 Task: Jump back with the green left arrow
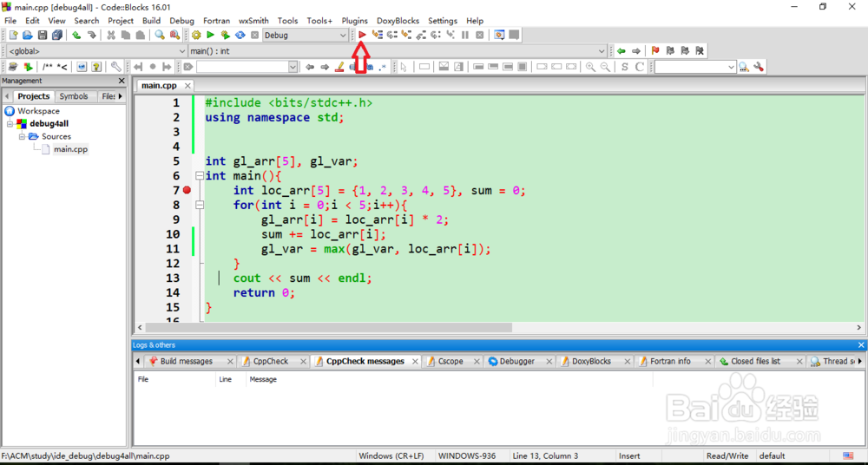[621, 51]
